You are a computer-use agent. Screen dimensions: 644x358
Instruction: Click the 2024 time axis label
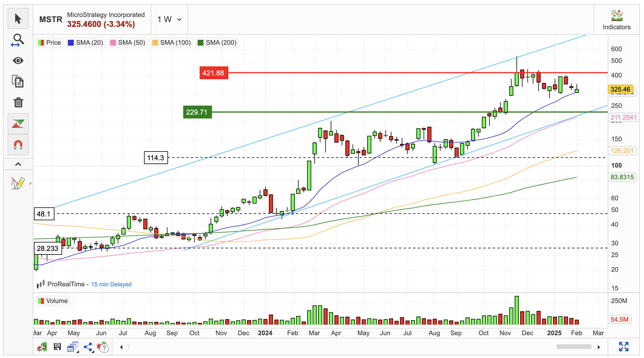[x=265, y=333]
